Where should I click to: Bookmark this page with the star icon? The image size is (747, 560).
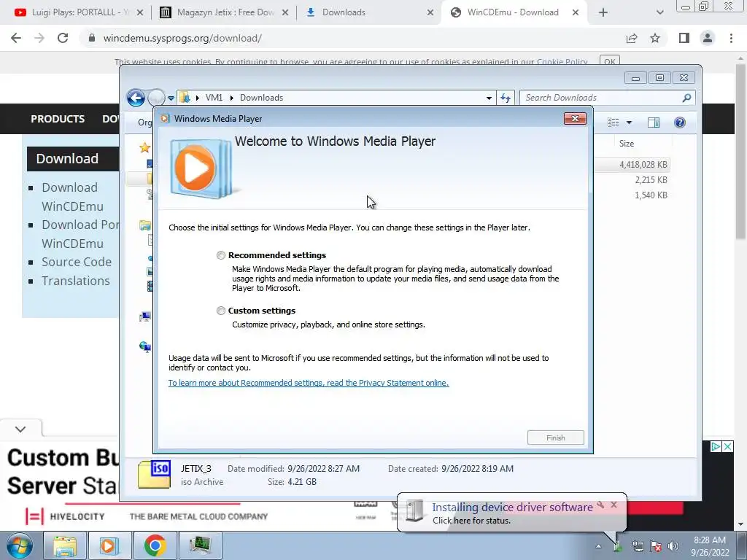point(655,38)
